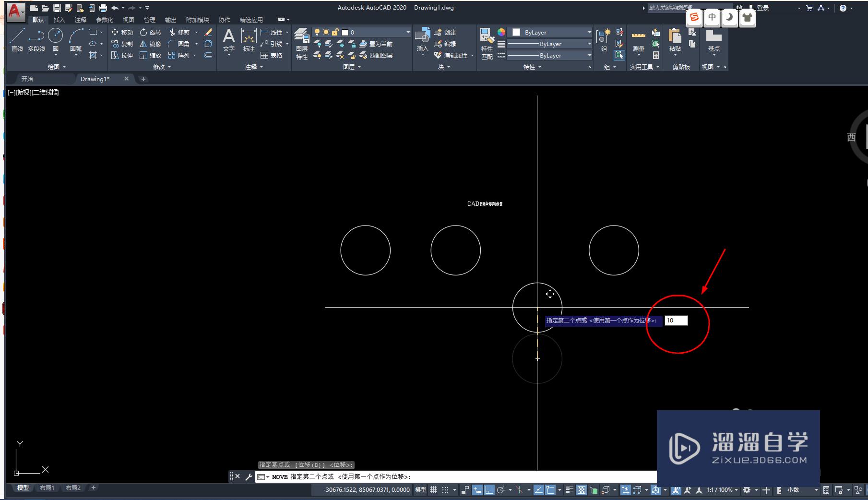Click 匹配图层 button
The image size is (868, 500).
click(x=376, y=55)
